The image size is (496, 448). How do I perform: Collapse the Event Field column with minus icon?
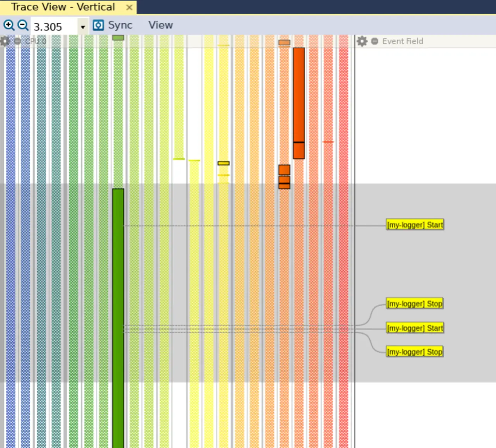tap(374, 41)
